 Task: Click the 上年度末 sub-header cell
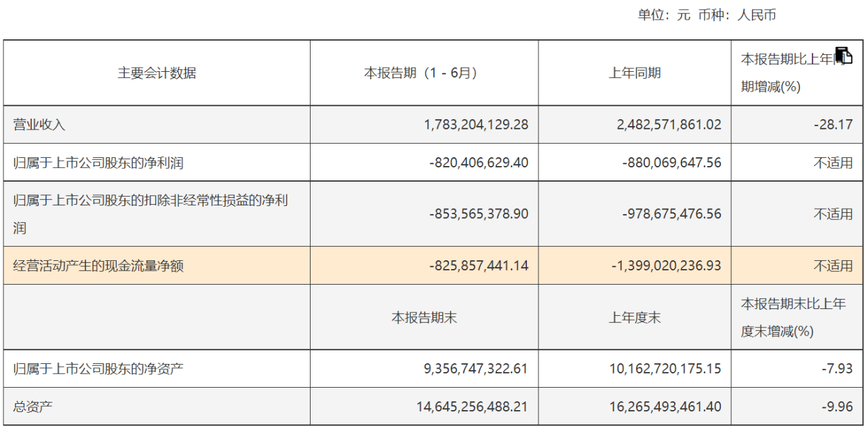[634, 317]
